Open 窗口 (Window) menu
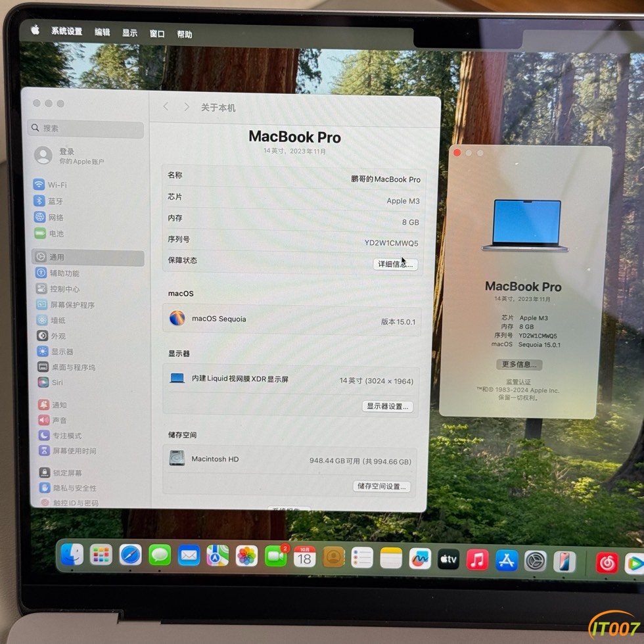Image resolution: width=644 pixels, height=644 pixels. (x=157, y=34)
